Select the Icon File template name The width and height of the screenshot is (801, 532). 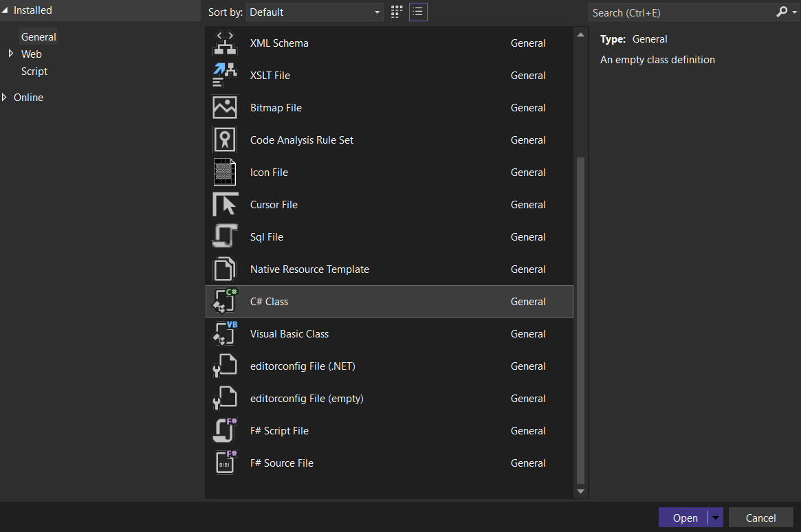coord(269,173)
